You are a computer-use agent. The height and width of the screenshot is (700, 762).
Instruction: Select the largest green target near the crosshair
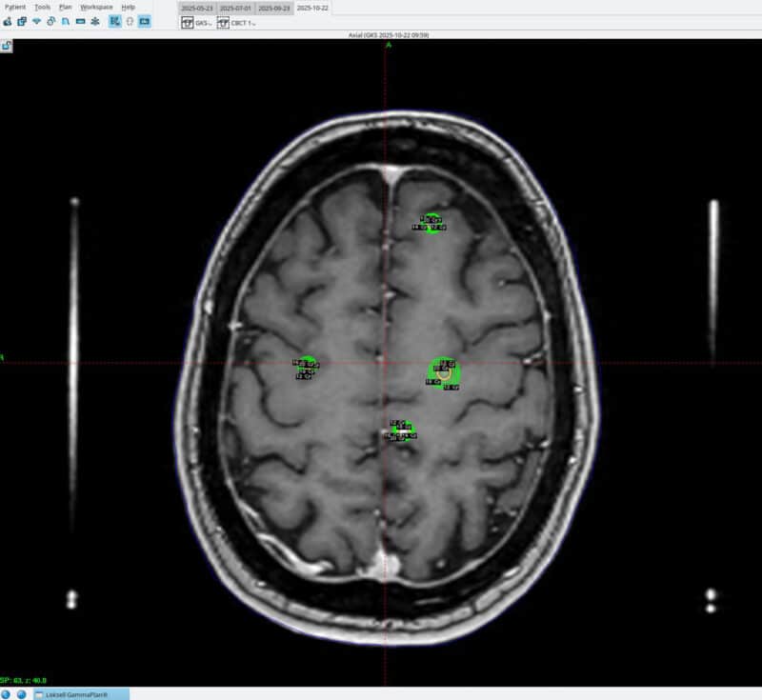[x=444, y=373]
